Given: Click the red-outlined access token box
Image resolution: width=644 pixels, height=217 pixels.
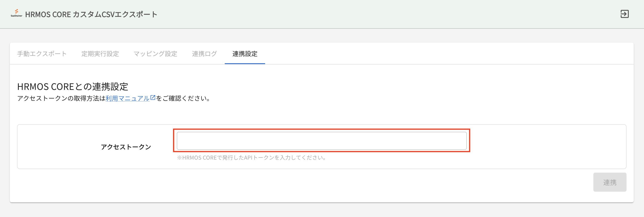Looking at the screenshot, I should point(321,141).
